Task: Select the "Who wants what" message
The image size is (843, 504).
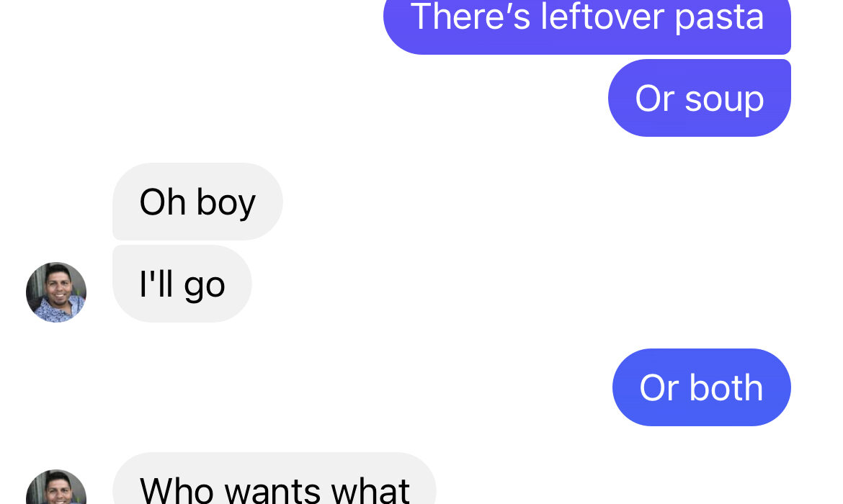Action: click(275, 478)
